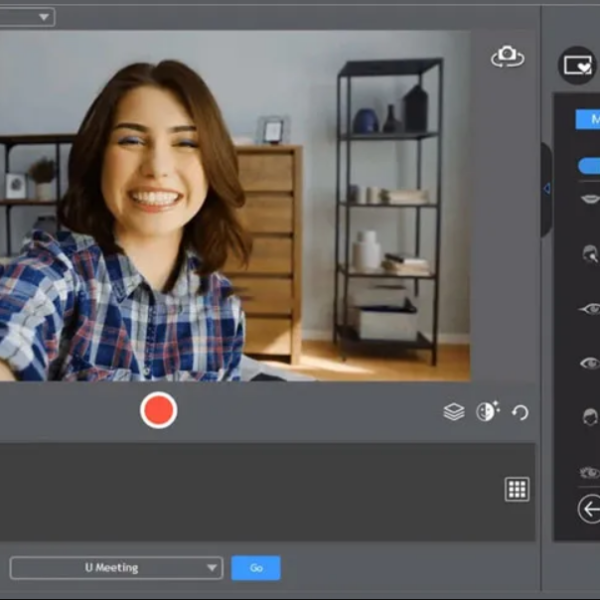Expand the top-left dropdown arrow
The height and width of the screenshot is (600, 600).
[44, 17]
